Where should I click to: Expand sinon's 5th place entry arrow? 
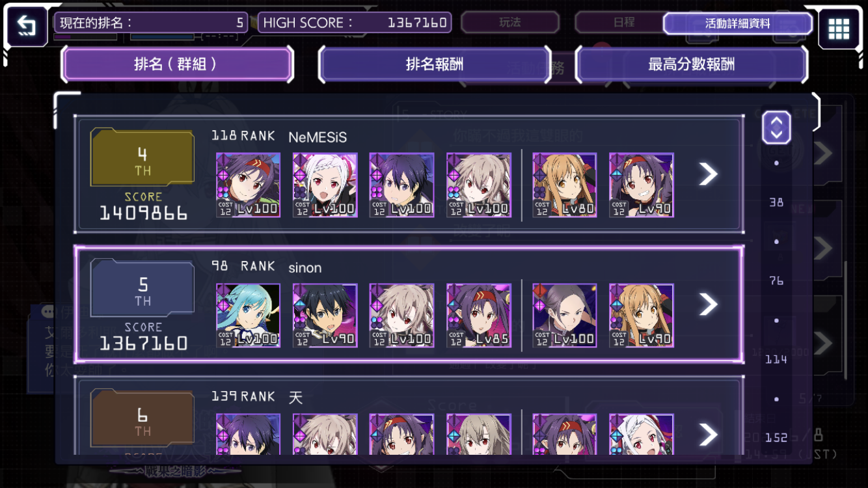[x=708, y=304]
